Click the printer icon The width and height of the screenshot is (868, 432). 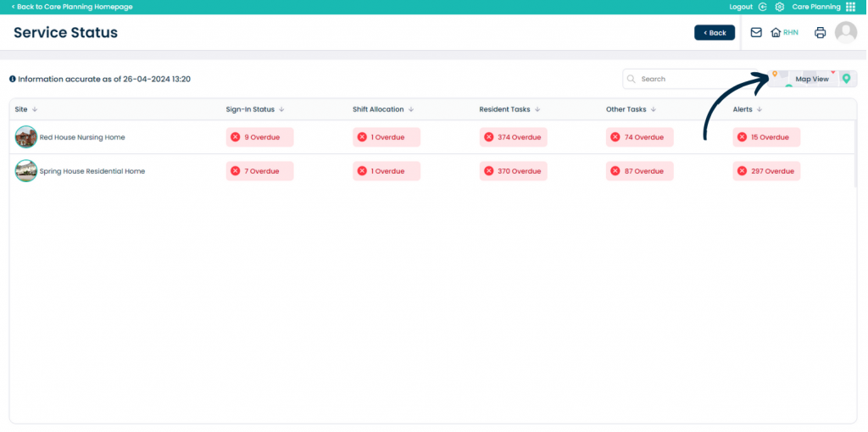pos(820,33)
